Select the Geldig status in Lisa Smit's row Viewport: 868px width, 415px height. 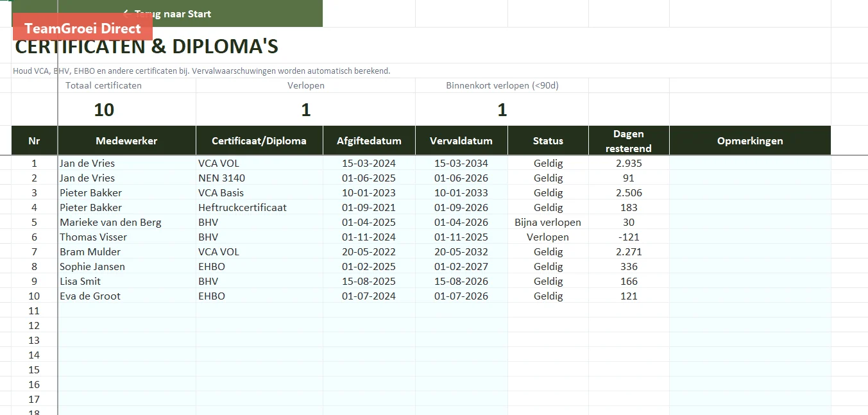point(548,281)
